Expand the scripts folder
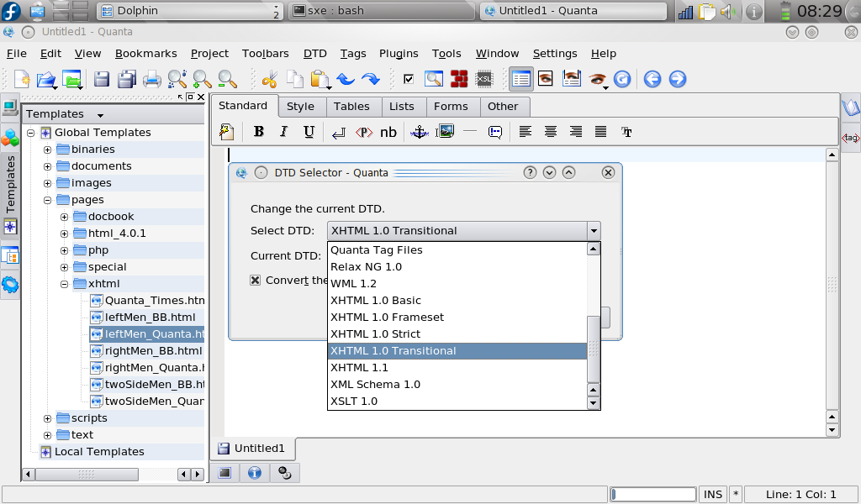Viewport: 861px width, 504px height. [47, 418]
